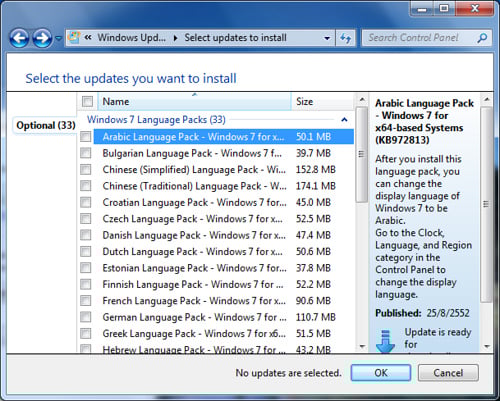Viewport: 500px width, 401px height.
Task: Check the Croatian Language Pack checkbox
Action: (85, 202)
